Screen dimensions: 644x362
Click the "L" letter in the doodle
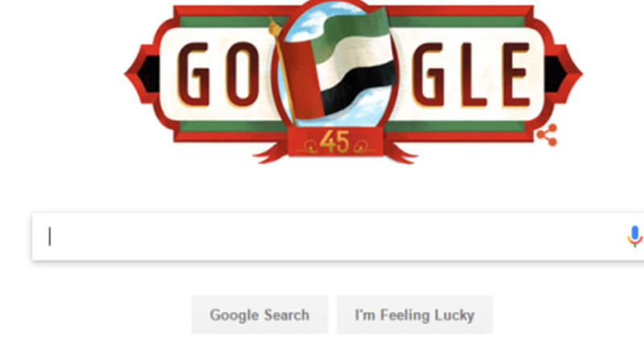(x=473, y=75)
